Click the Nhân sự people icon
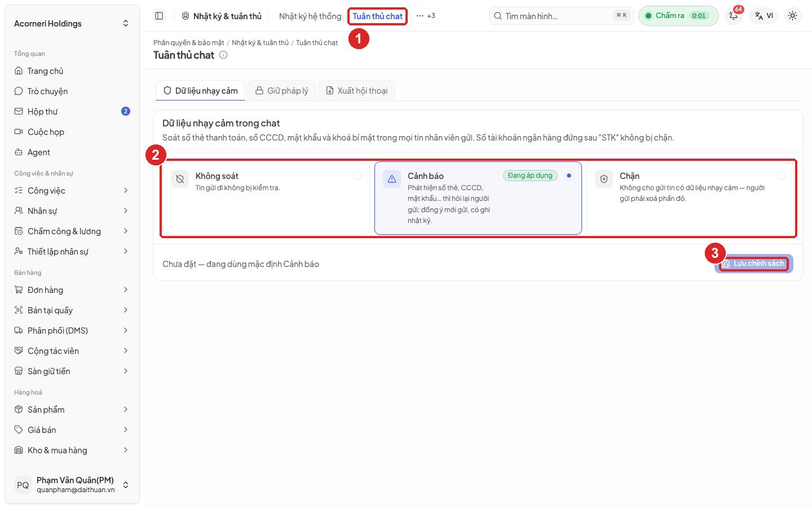This screenshot has width=812, height=508. [19, 211]
